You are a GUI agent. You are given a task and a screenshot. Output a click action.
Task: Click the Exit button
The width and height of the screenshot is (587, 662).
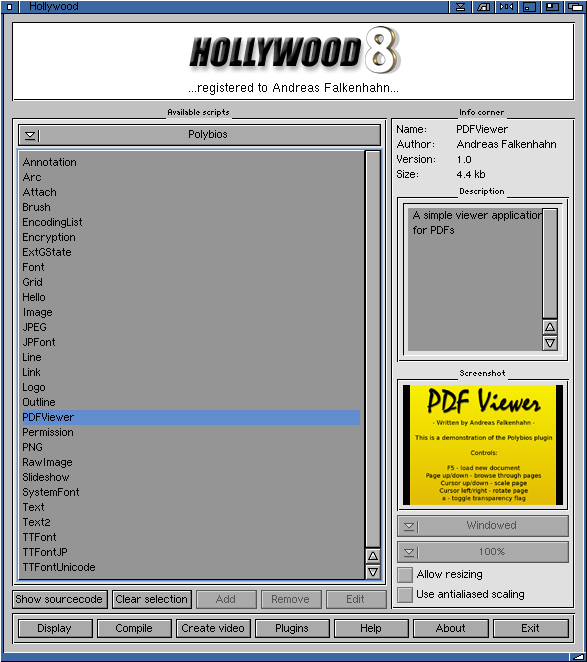click(531, 628)
